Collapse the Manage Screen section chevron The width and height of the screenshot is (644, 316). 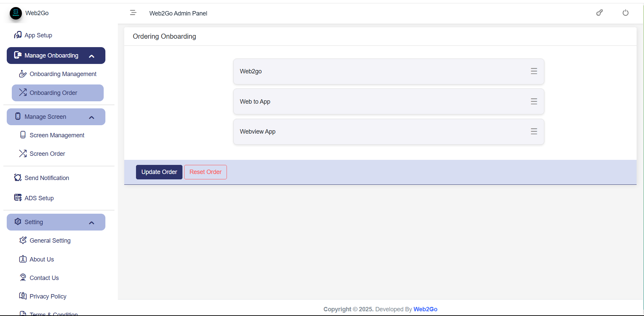(x=92, y=117)
